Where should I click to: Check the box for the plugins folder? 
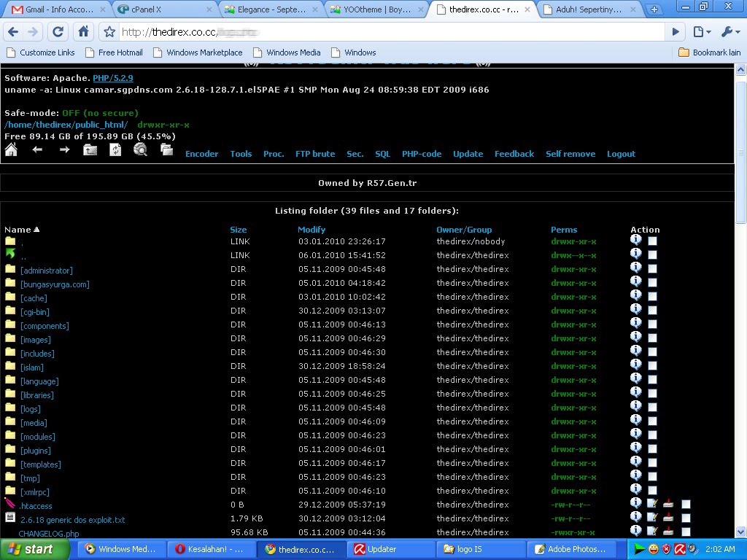652,449
